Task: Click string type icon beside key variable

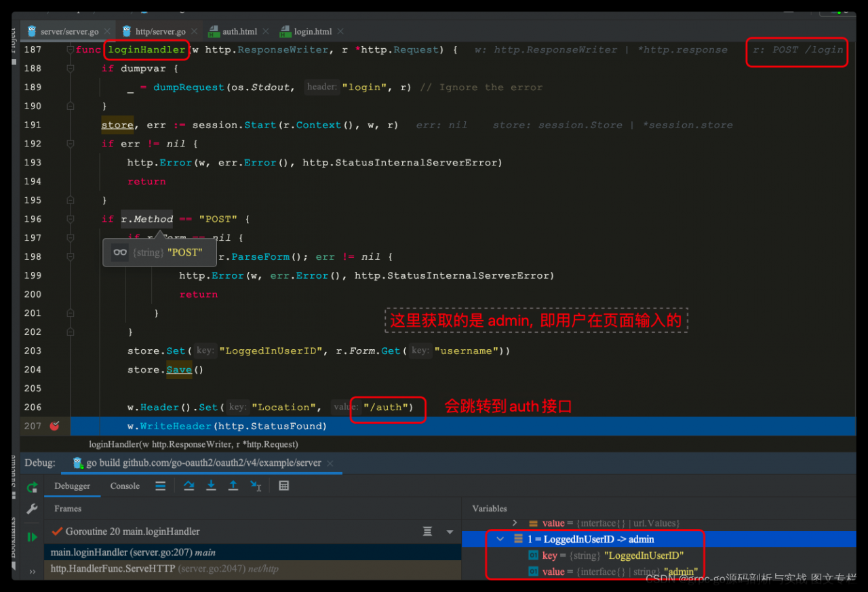Action: click(534, 555)
